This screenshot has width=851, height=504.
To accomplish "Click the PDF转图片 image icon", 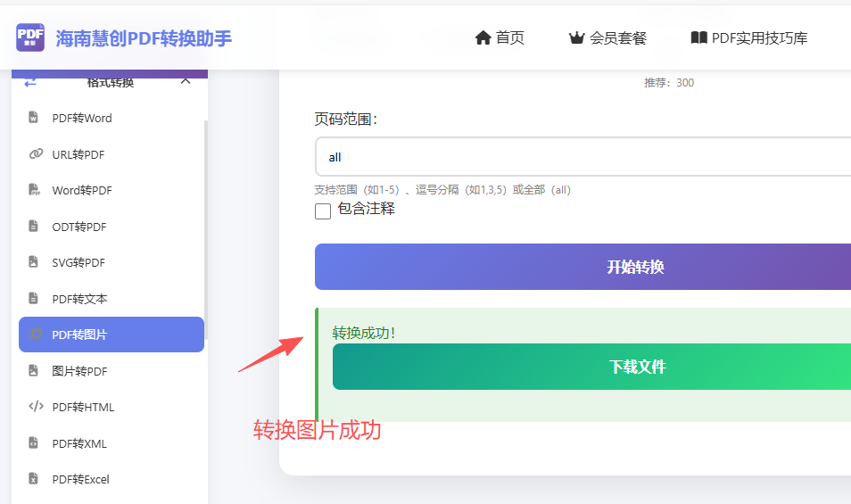I will point(36,335).
